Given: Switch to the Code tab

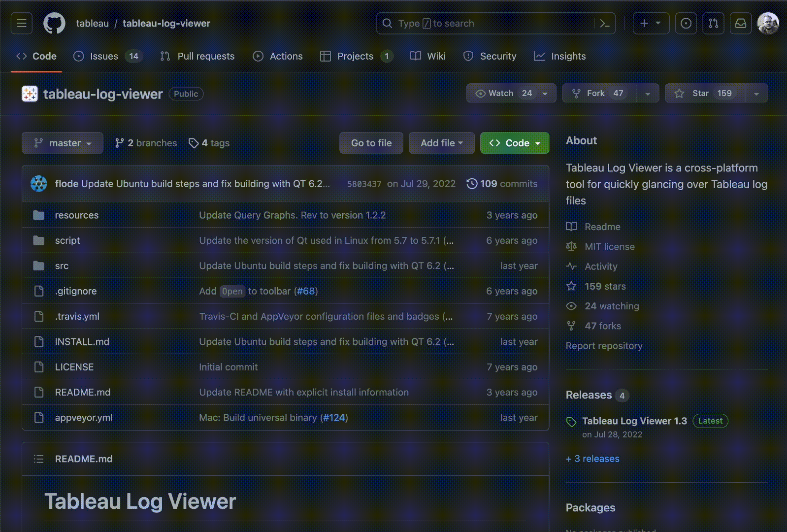Looking at the screenshot, I should pyautogui.click(x=36, y=56).
